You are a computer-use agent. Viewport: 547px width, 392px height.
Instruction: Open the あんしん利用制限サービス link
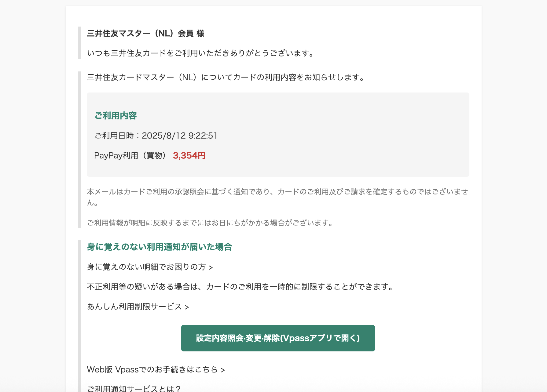coord(138,307)
